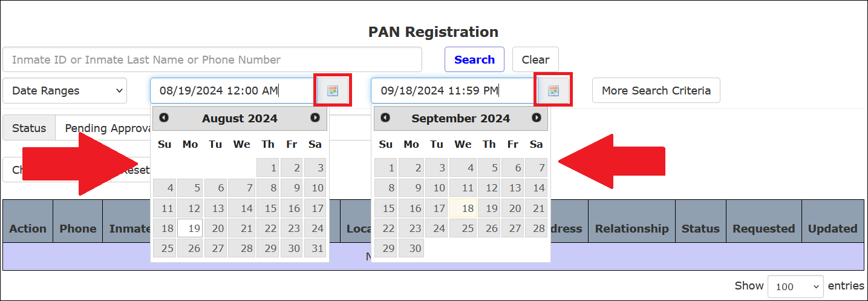Sort by the Requested column header
This screenshot has width=868, height=301.
(763, 228)
